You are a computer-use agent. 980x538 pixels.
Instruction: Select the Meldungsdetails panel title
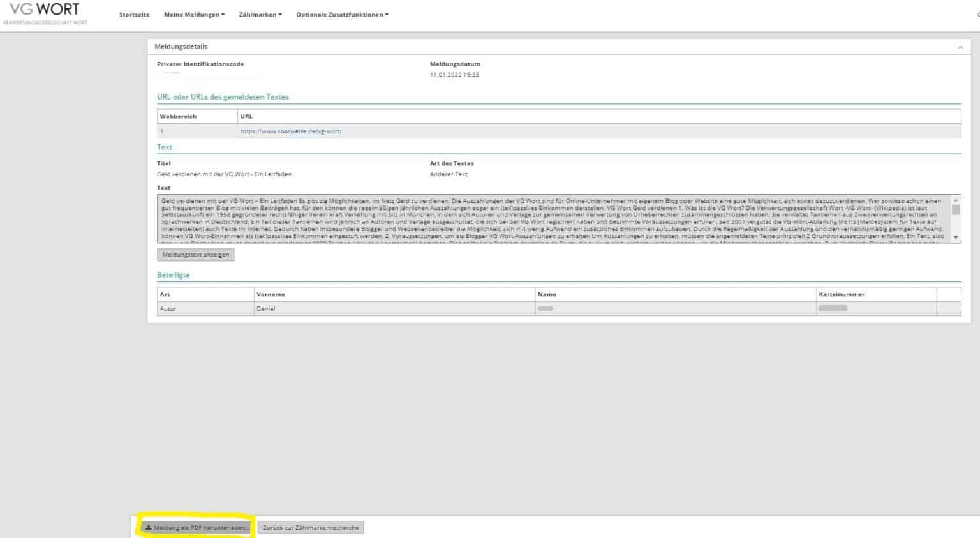coord(181,47)
